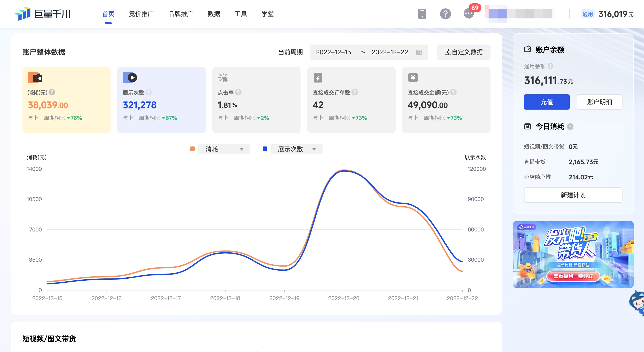
Task: Show help tooltip for 通用余额
Action: coord(550,66)
